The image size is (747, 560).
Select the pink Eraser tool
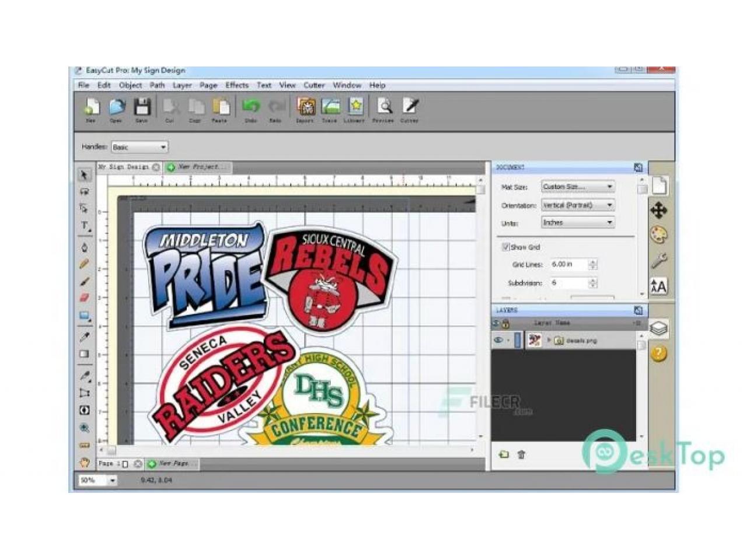[85, 298]
